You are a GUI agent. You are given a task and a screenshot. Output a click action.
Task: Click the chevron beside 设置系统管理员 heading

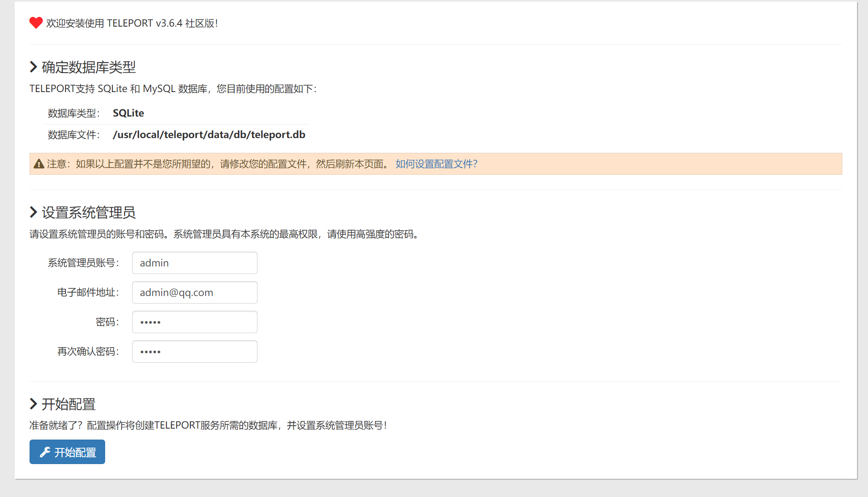(x=33, y=212)
